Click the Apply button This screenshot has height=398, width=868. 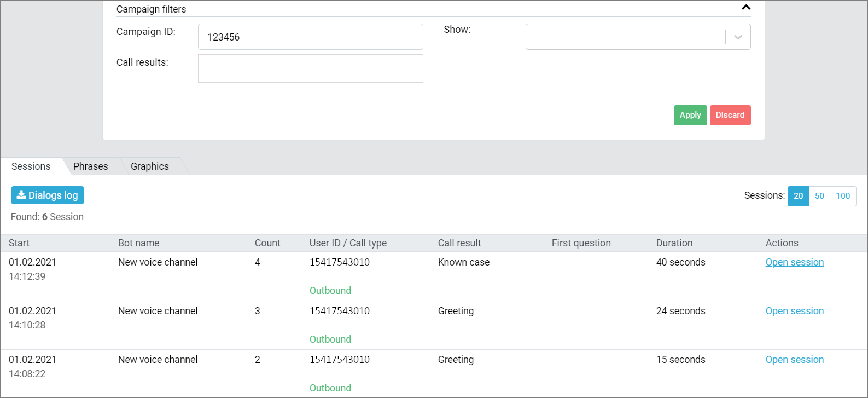click(x=690, y=115)
